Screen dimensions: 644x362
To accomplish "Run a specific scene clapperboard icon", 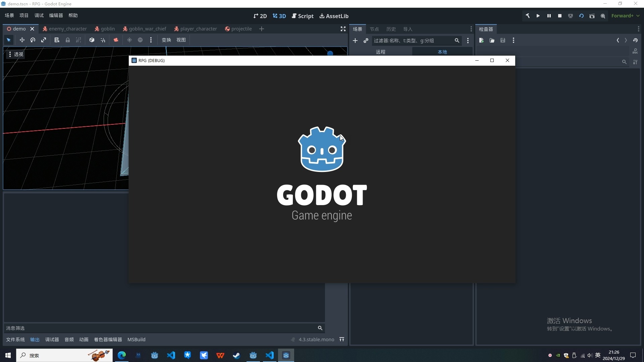I will click(592, 16).
